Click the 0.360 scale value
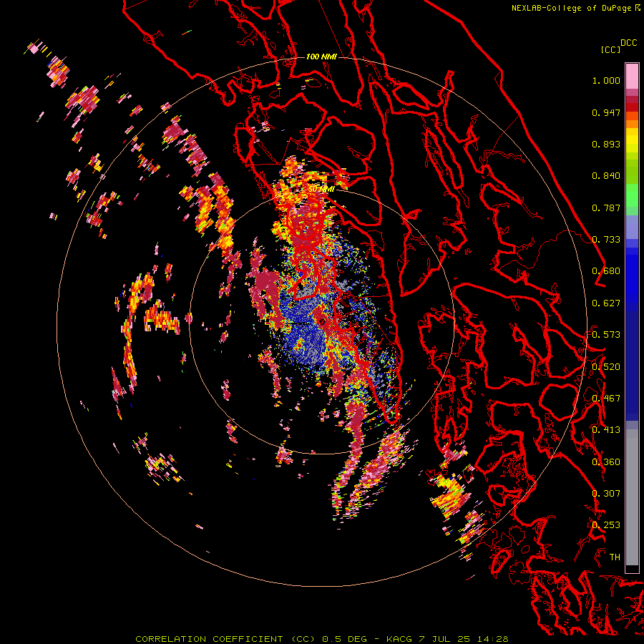644x644 pixels. tap(606, 462)
